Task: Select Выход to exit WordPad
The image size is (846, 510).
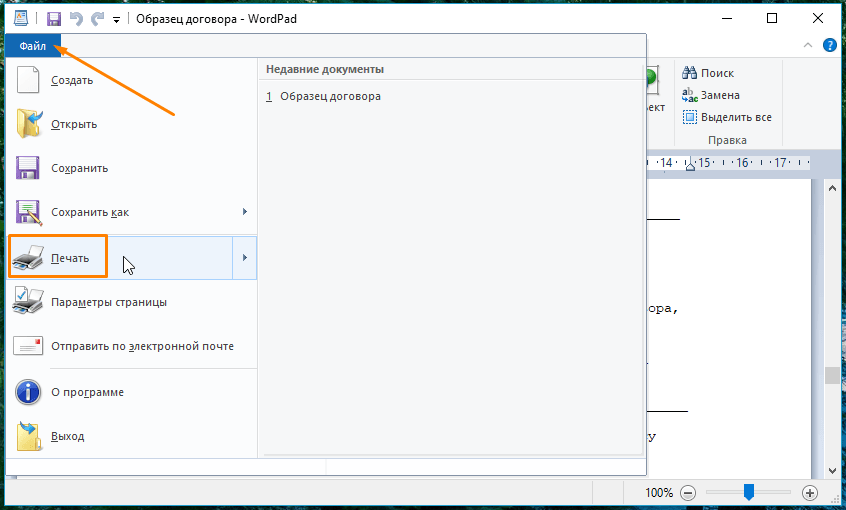Action: (131, 436)
